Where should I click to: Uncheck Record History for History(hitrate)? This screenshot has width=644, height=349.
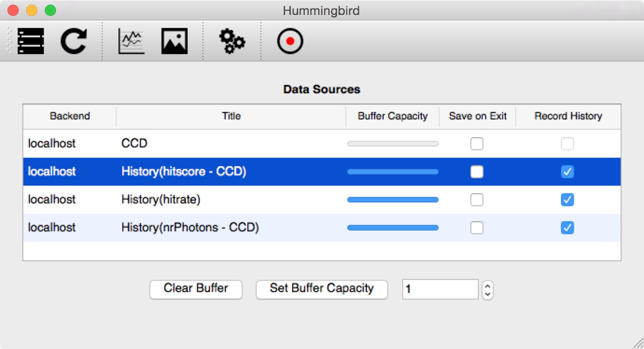(x=567, y=200)
